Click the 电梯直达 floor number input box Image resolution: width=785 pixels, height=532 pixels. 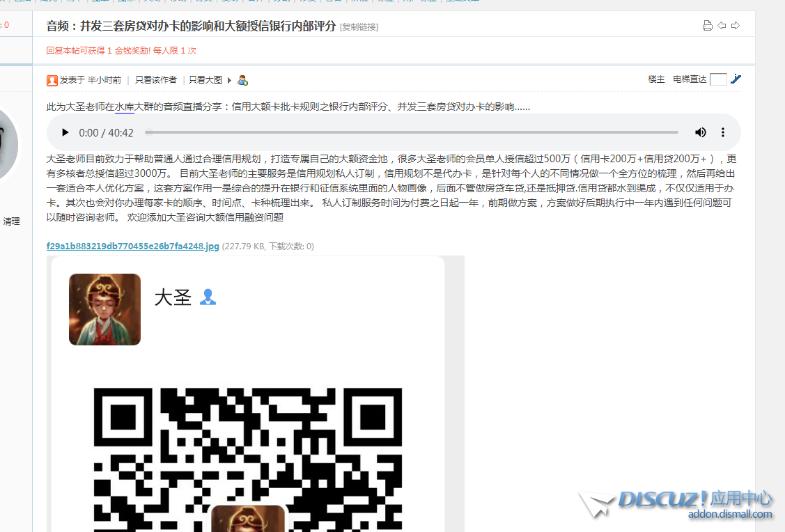coord(718,79)
